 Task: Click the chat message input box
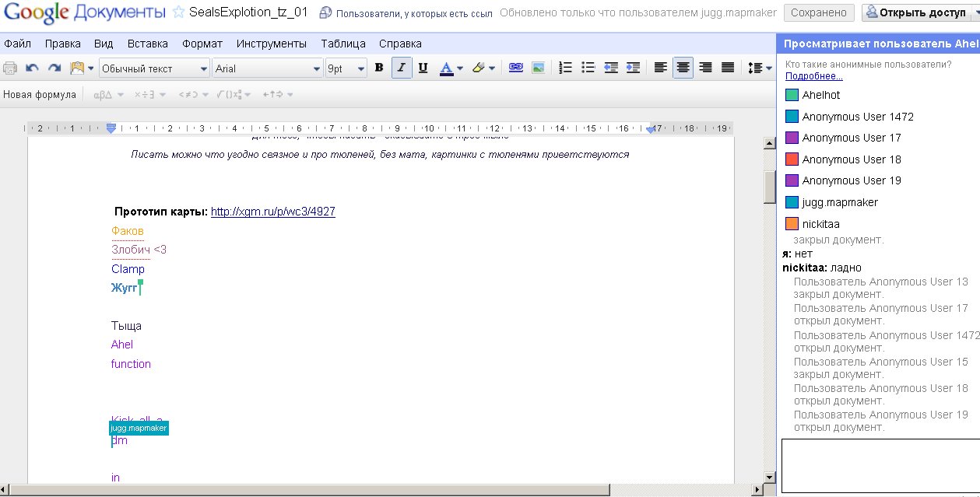point(880,466)
